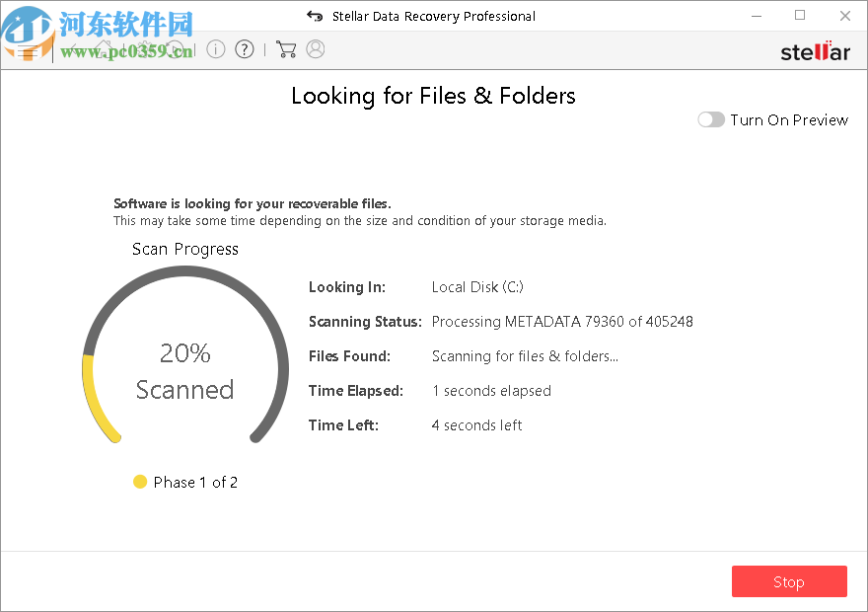Screen dimensions: 868x612
Task: Enable the Turn On Preview switch
Action: coord(710,119)
